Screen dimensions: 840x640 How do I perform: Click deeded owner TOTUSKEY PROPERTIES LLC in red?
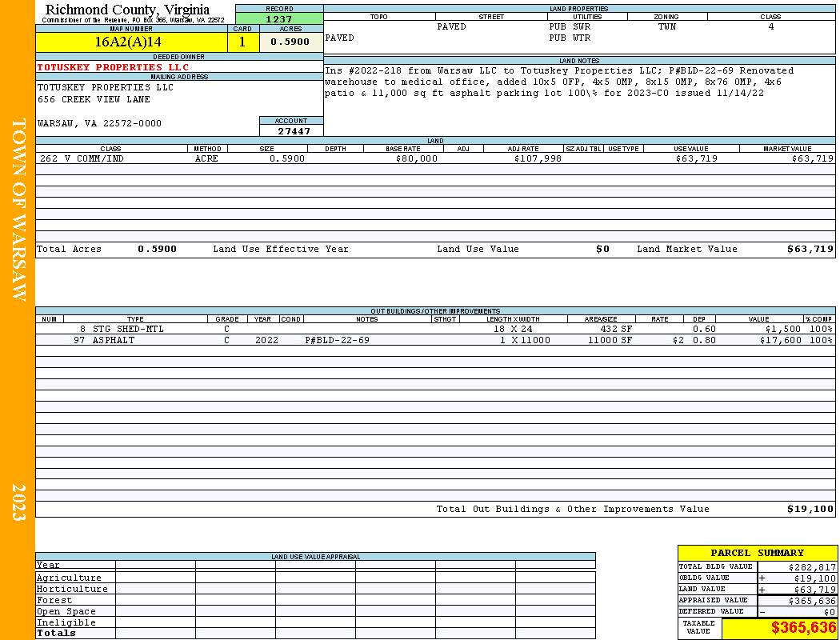[113, 67]
